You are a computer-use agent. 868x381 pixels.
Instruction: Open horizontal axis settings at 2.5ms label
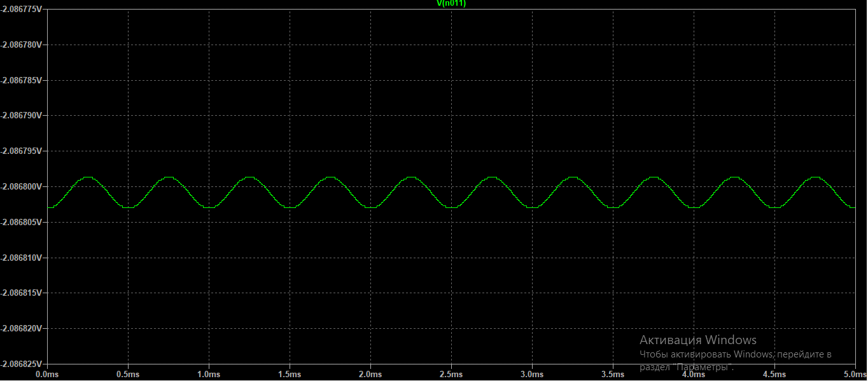[451, 375]
